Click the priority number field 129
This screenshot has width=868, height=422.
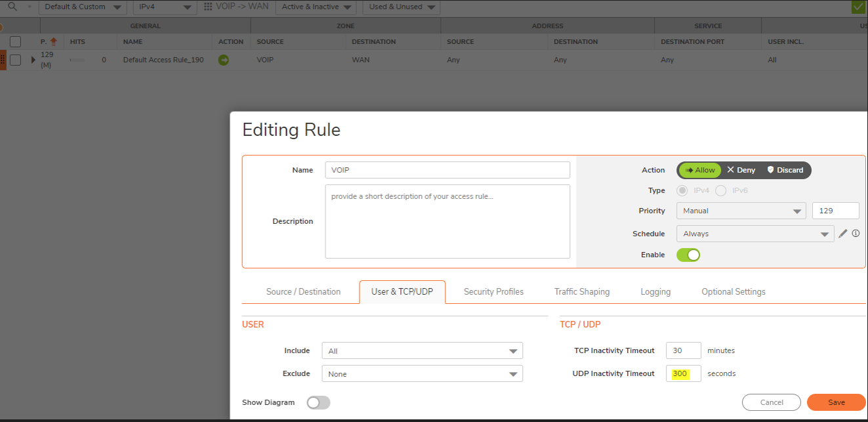[x=835, y=211]
